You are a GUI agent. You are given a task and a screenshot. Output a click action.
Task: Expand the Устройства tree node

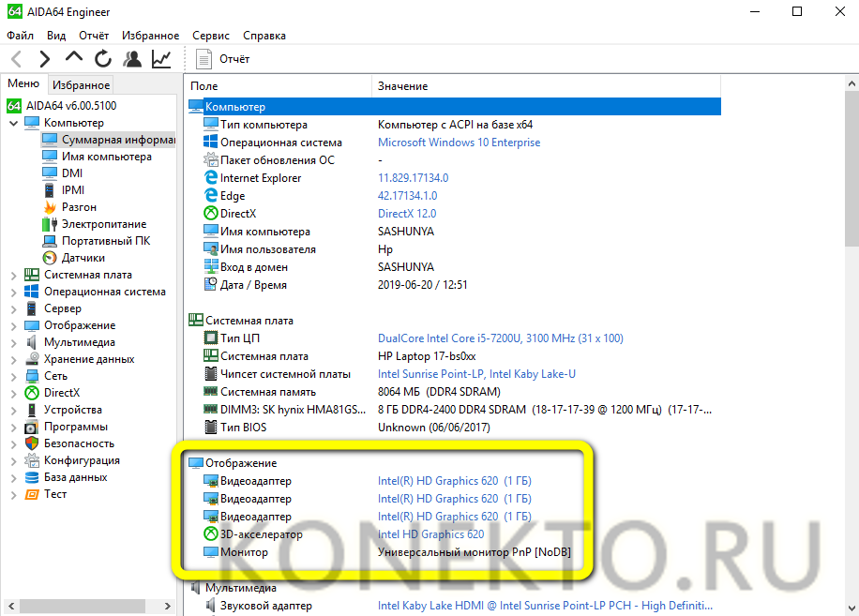click(x=14, y=410)
